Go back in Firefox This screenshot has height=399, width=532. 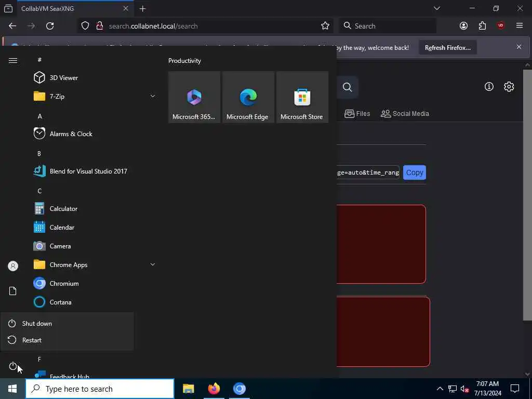[12, 26]
